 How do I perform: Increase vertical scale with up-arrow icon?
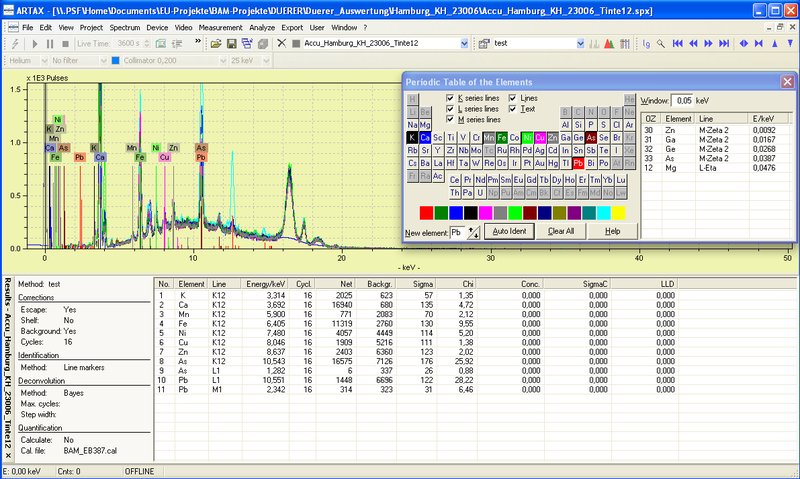click(774, 44)
